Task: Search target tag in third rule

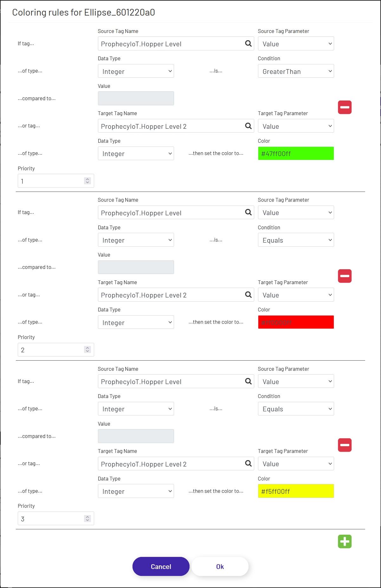Action: click(248, 464)
